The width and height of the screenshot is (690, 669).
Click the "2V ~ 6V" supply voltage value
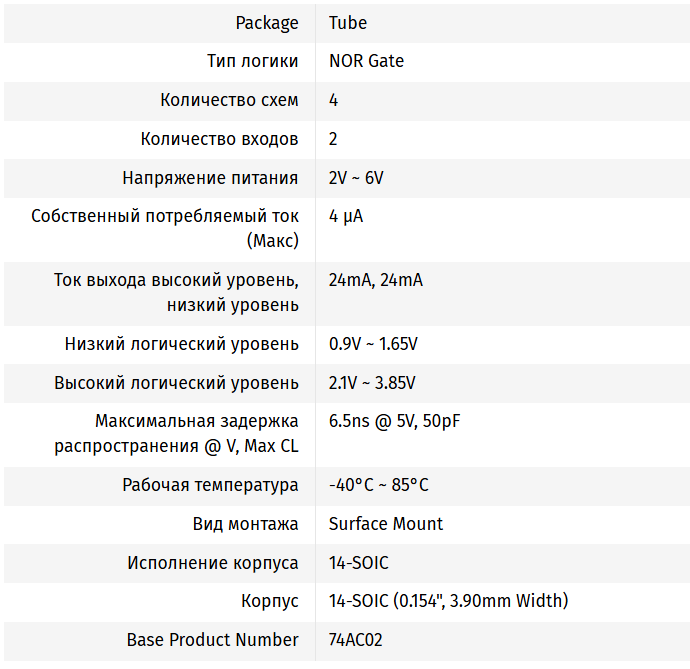coord(355,178)
